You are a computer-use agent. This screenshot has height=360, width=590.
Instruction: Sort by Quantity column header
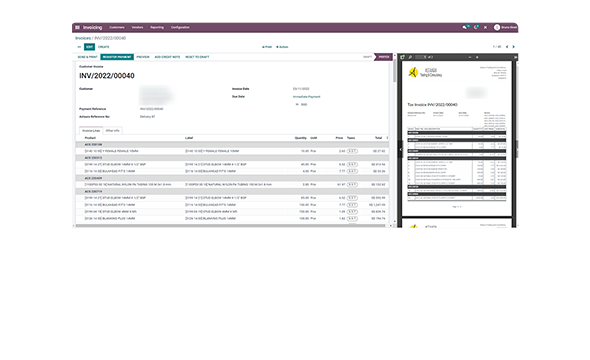point(301,138)
